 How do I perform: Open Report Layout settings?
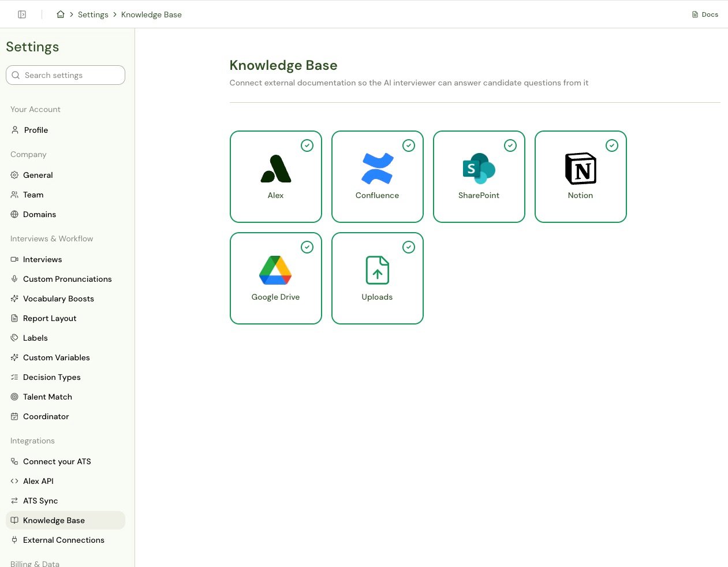click(65, 318)
